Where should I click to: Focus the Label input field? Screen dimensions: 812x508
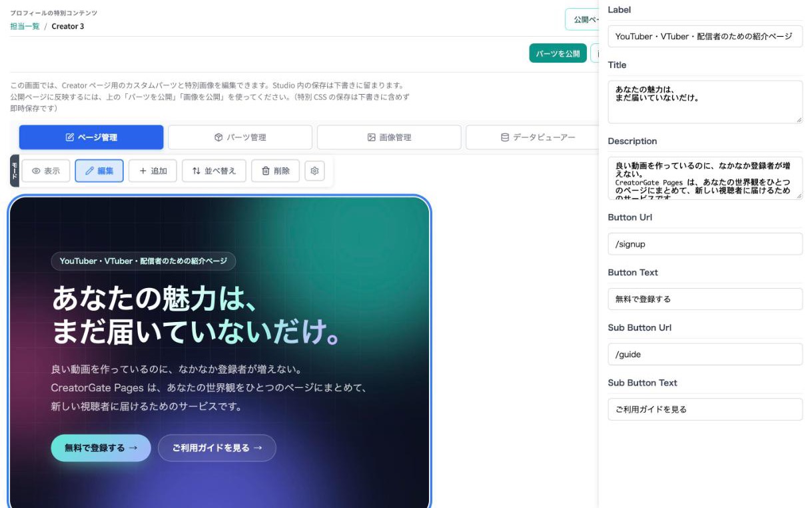coord(705,36)
